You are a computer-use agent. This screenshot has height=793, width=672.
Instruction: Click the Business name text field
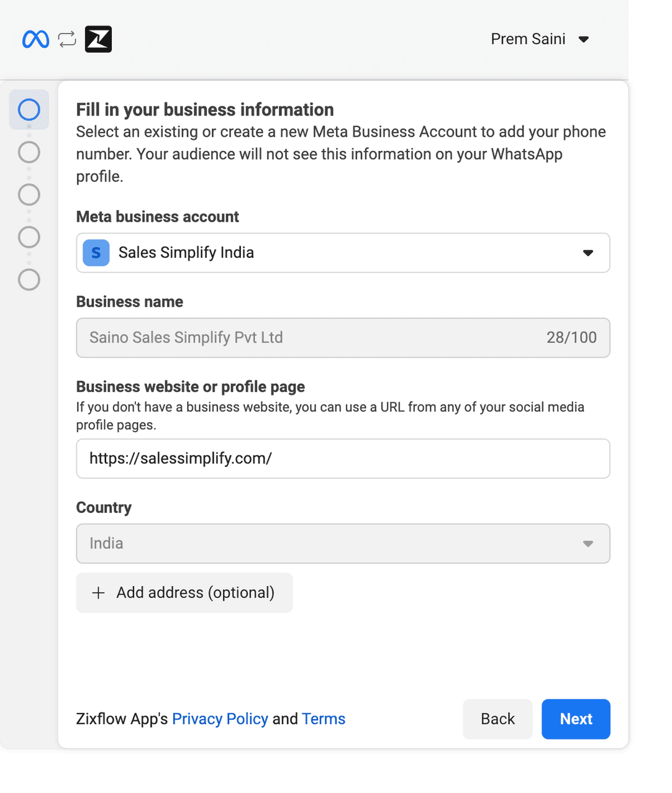point(311,338)
